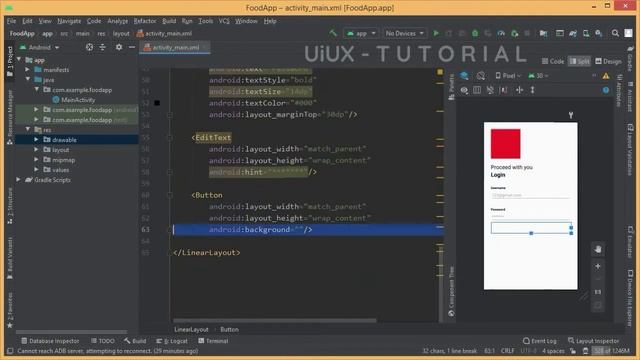
Task: Expand the layout folder
Action: pyautogui.click(x=36, y=150)
